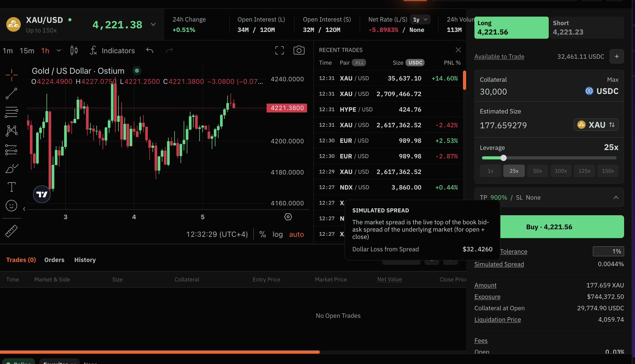Take a chart snapshot with camera icon
This screenshot has height=364, width=635.
299,50
